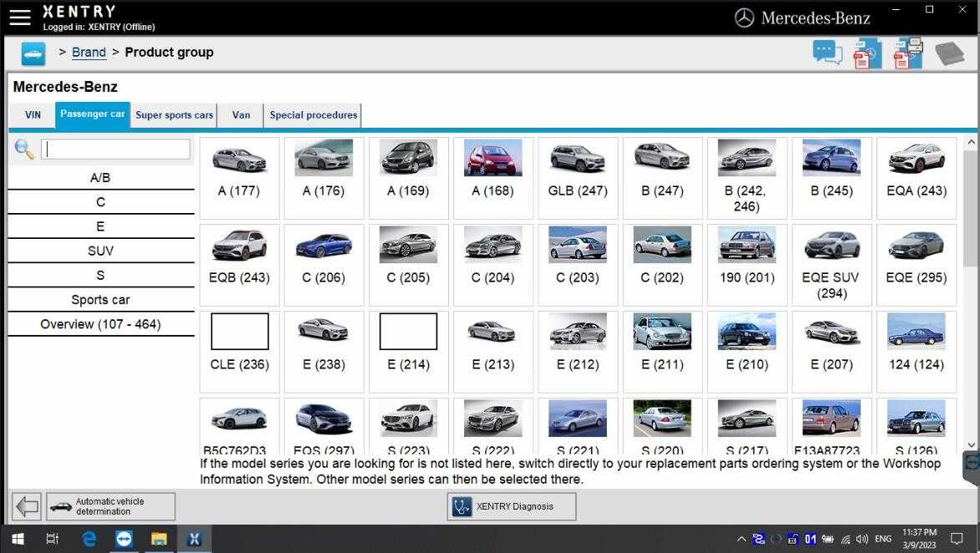Click the gray book manual icon

[949, 53]
